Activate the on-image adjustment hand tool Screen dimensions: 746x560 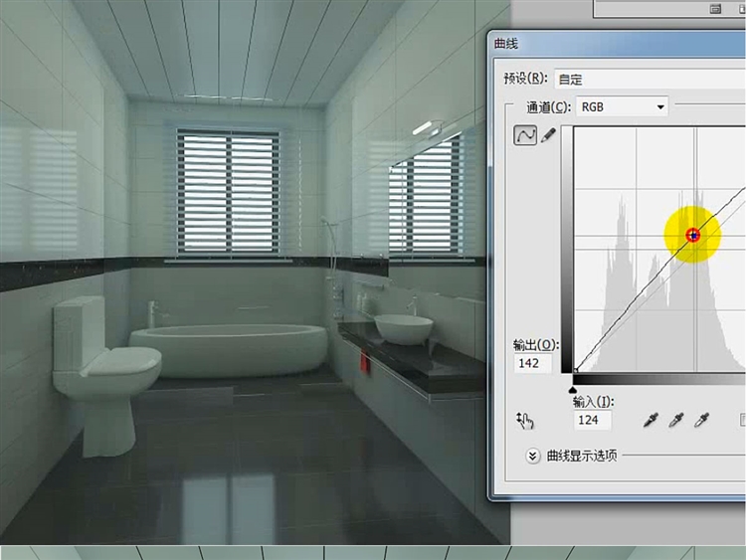[x=525, y=420]
